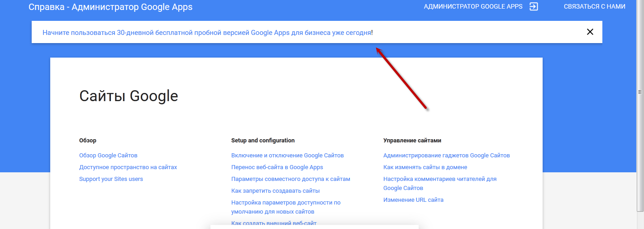Open АДМИНИСТРАТОР GOOGLE APPS header link
The image size is (644, 229).
473,7
